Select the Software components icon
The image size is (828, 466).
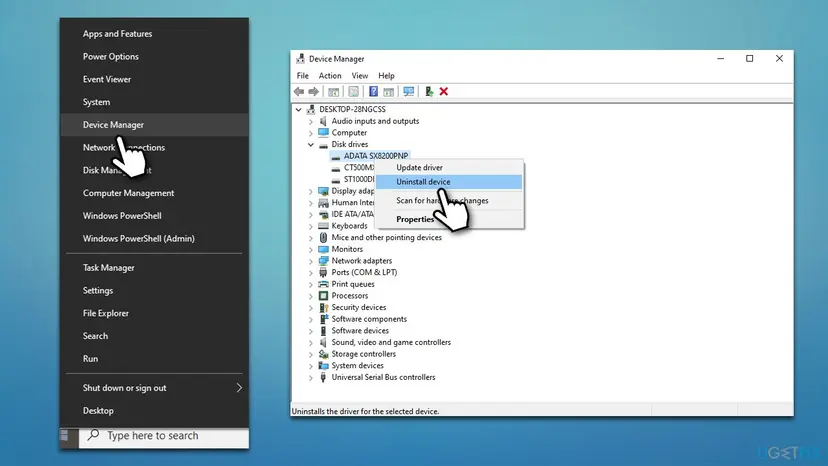click(323, 319)
